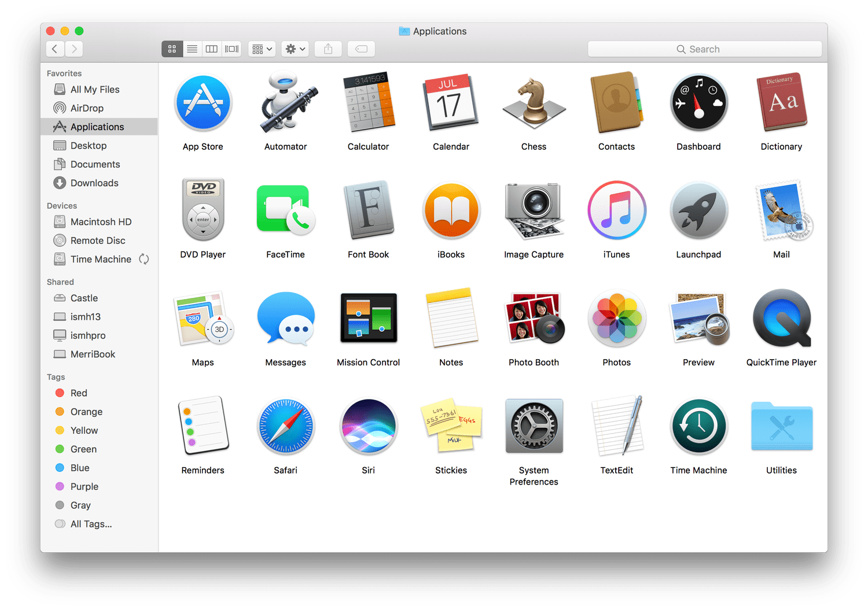868x610 pixels.
Task: Select Time Machine under Devices in sidebar
Action: tap(99, 259)
